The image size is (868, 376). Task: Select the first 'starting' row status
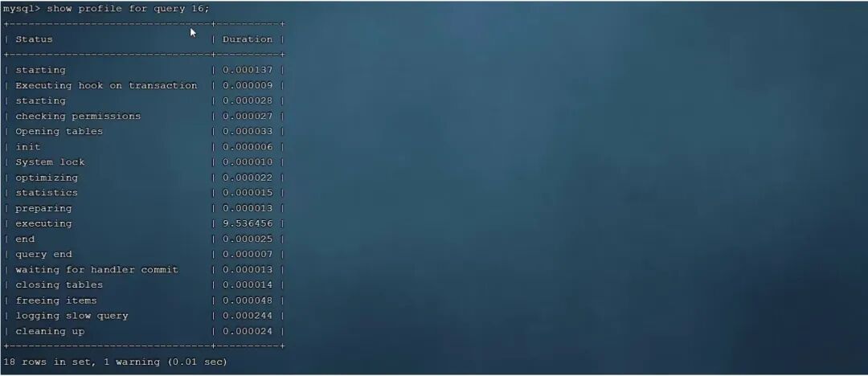click(x=40, y=71)
